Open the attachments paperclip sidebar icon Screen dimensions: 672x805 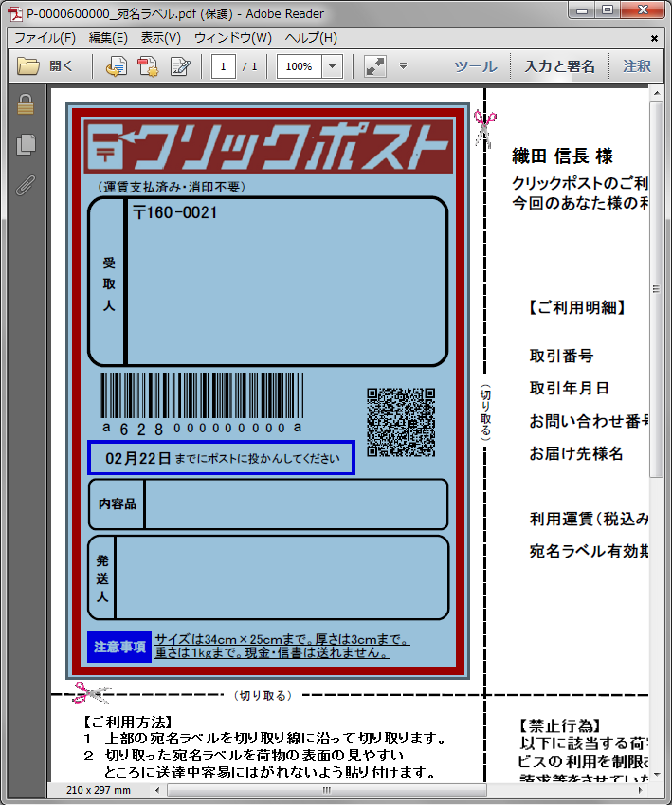[26, 185]
